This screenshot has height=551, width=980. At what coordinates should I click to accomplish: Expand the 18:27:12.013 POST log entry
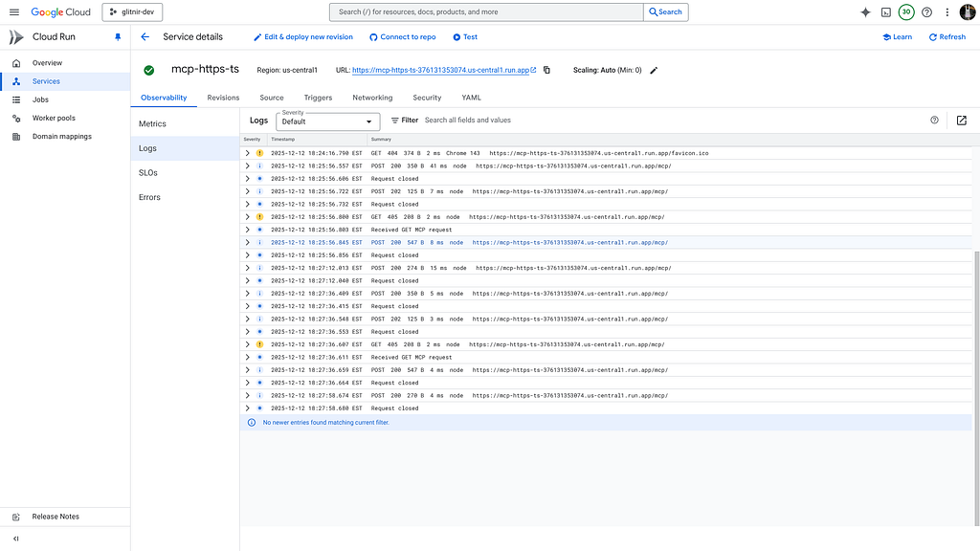point(248,268)
